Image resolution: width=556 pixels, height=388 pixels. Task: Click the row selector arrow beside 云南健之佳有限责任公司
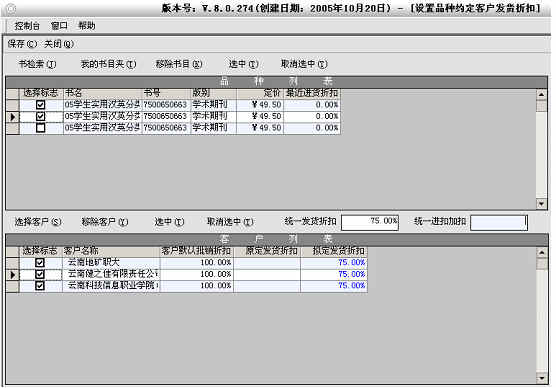(13, 274)
